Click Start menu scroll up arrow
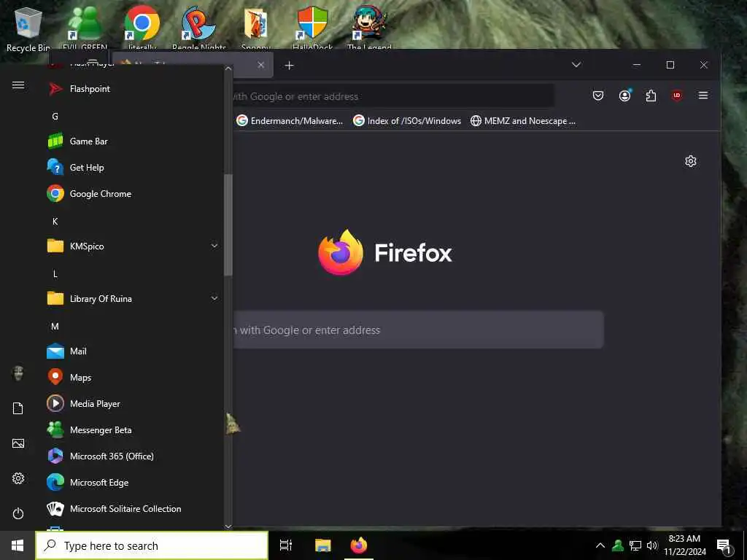Screen dimensions: 747x560 228,68
